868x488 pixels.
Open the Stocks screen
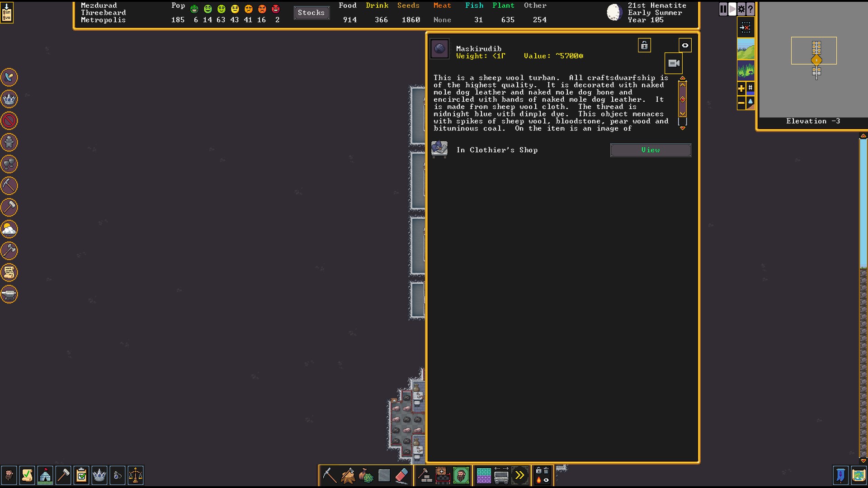pos(311,13)
